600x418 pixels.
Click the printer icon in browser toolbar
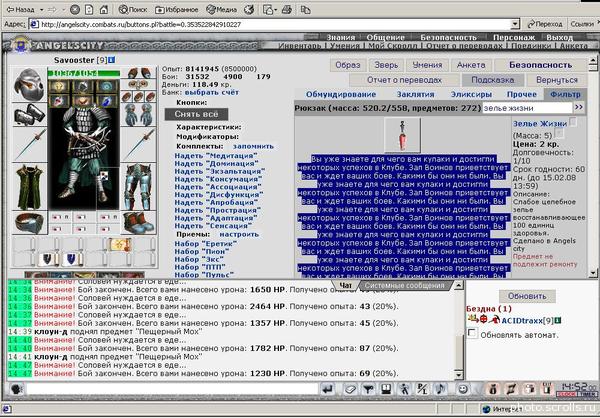(287, 10)
